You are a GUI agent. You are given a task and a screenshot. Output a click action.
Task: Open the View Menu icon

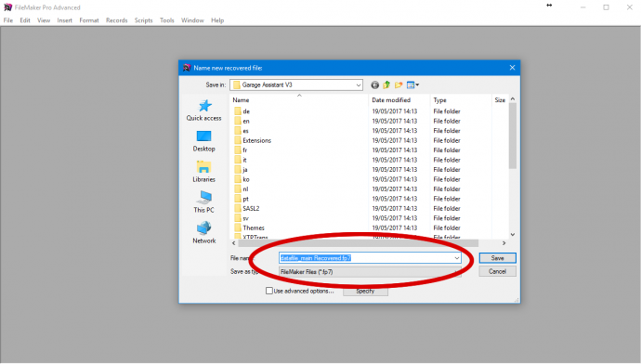tap(412, 85)
